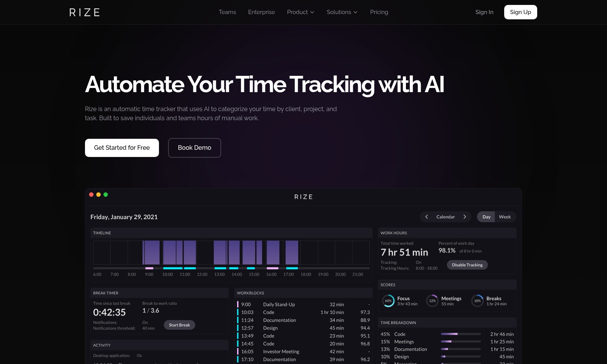Click the 0:42:35 break timer value

point(109,312)
